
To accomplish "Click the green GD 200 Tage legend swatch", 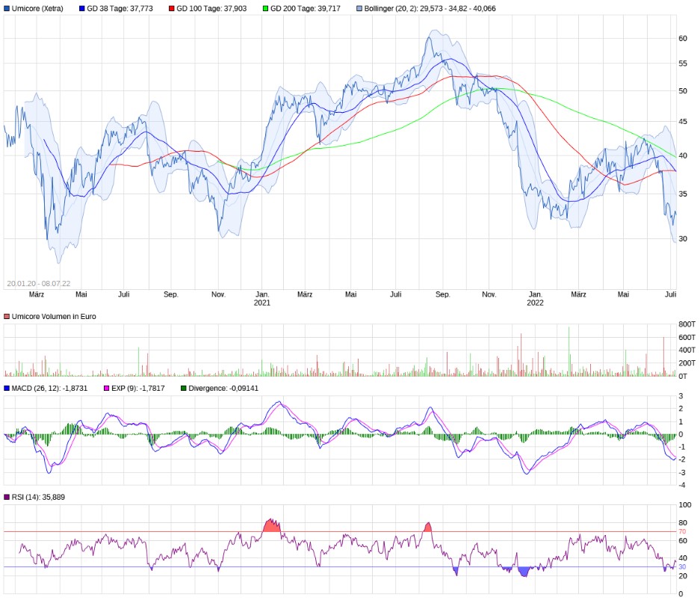I will pos(264,9).
